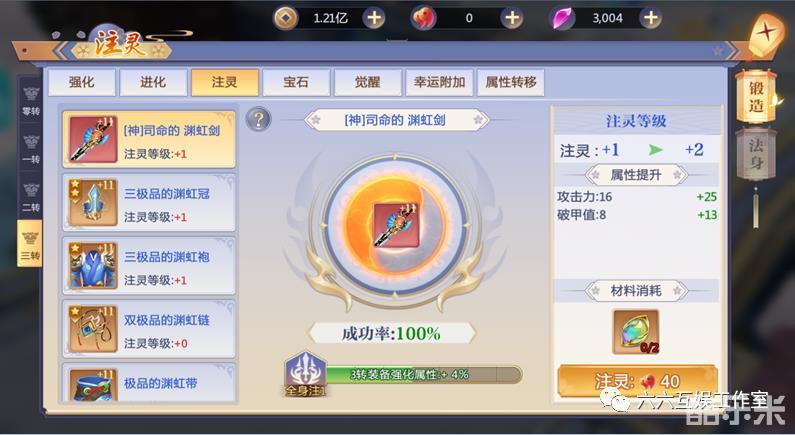Click the 注灵 40 confirm button
The width and height of the screenshot is (795, 435).
pos(637,381)
